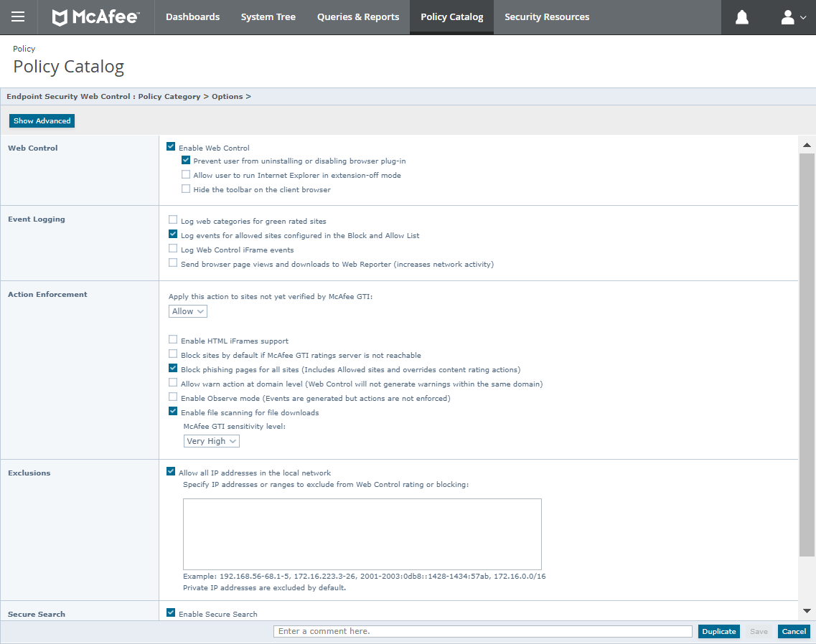Click the IP exclusions text area
The height and width of the screenshot is (644, 816).
click(362, 534)
